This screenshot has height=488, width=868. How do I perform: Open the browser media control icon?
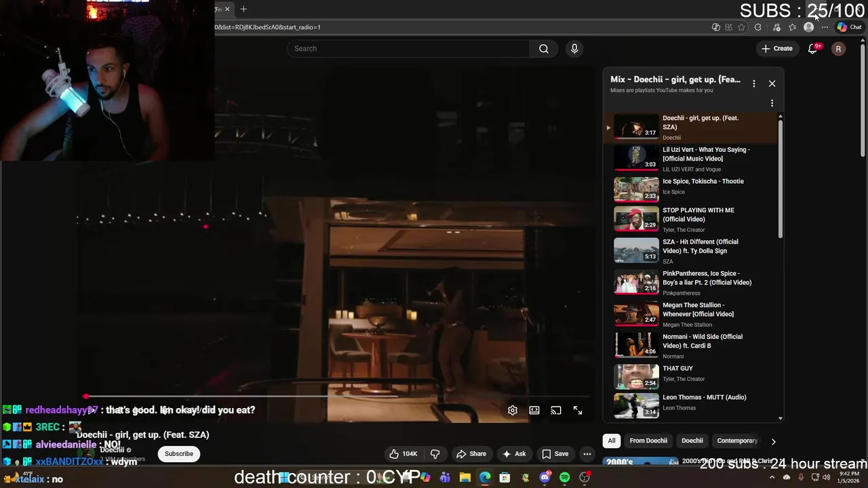[776, 27]
